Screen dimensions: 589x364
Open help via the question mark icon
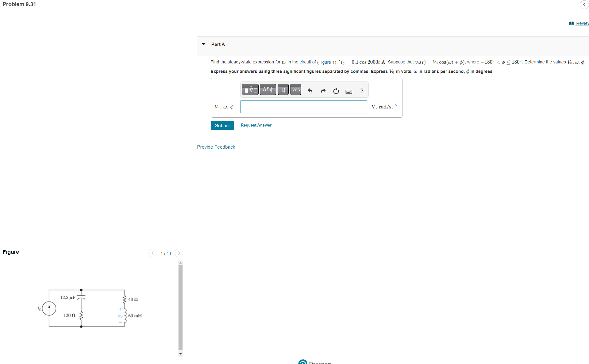pyautogui.click(x=362, y=91)
